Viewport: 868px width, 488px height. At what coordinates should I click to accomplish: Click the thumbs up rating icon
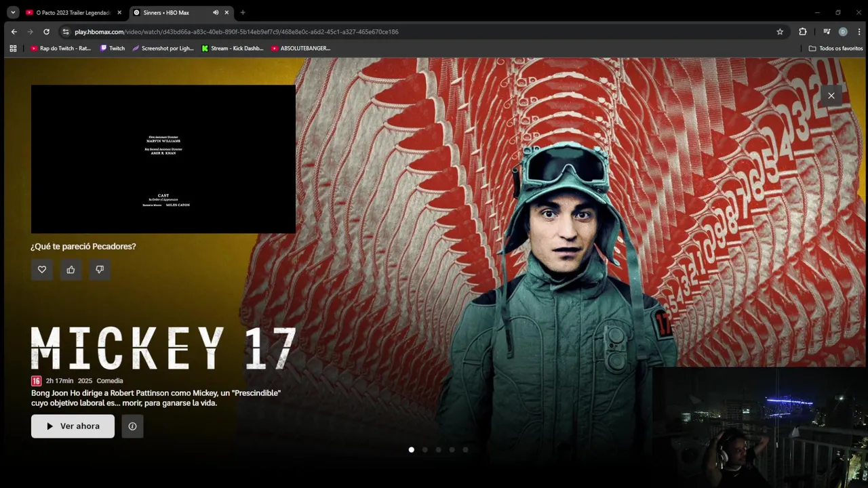(x=71, y=269)
